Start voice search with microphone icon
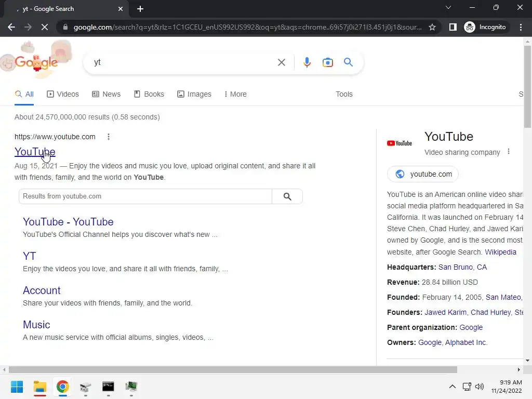The image size is (532, 399). 307,62
